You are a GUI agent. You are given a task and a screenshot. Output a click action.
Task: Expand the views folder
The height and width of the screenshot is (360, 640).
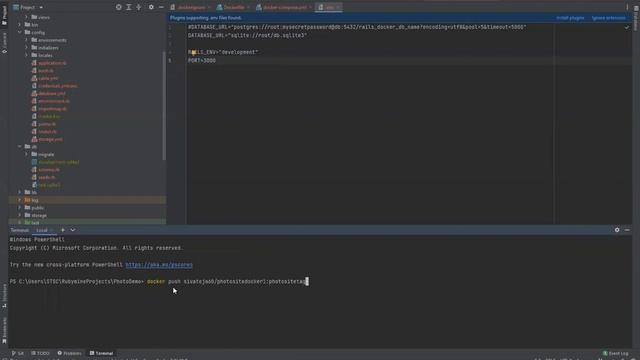coord(27,17)
